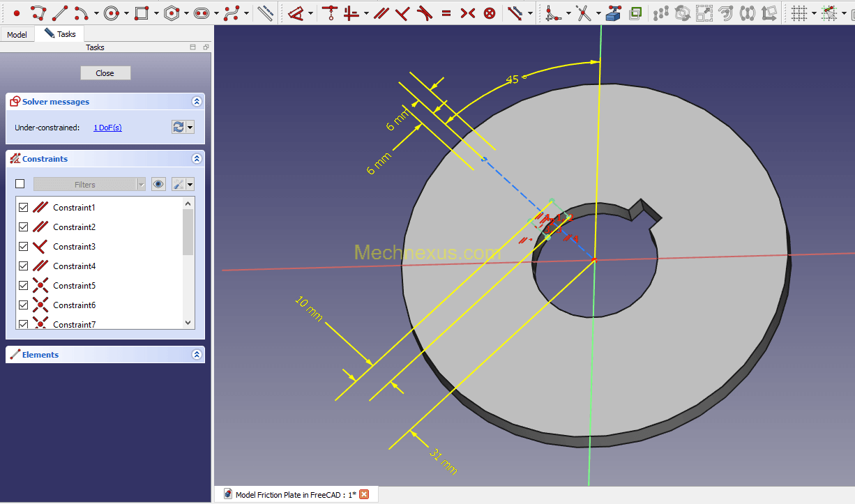Expand the Elements panel

click(197, 355)
